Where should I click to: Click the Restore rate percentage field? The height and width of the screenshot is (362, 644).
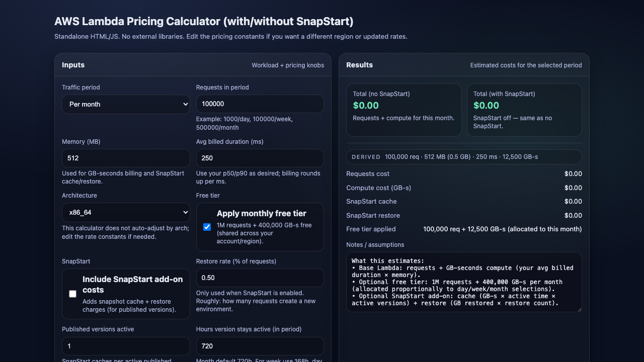pos(260,278)
